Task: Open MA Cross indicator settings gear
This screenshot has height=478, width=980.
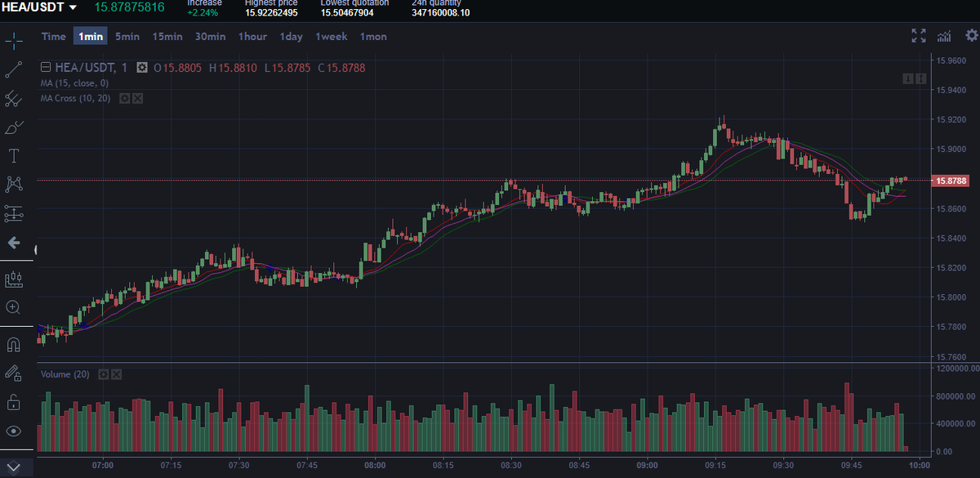Action: tap(125, 98)
